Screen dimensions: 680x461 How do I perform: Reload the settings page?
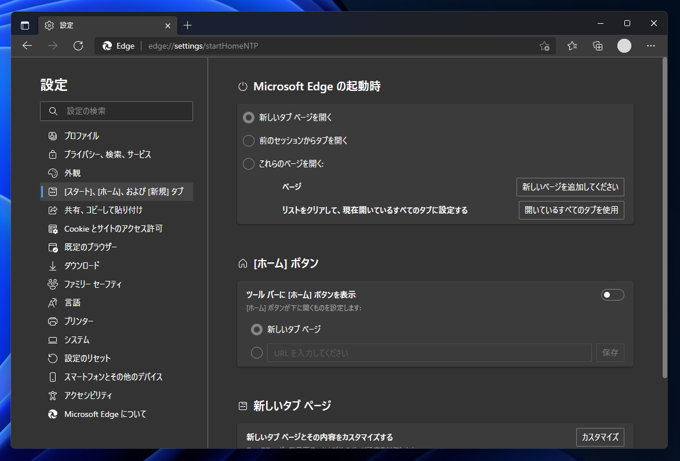pos(78,46)
